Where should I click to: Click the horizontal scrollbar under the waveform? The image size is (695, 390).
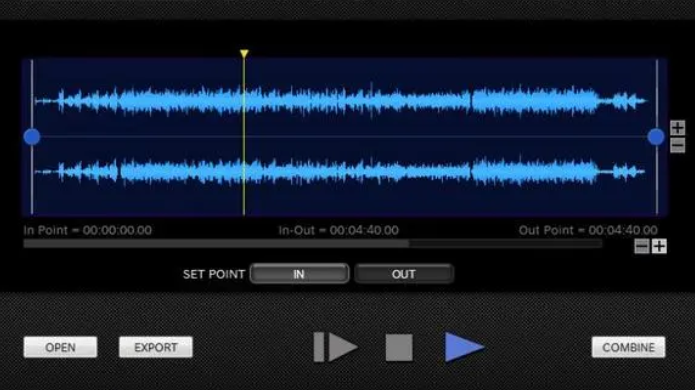tap(313, 244)
